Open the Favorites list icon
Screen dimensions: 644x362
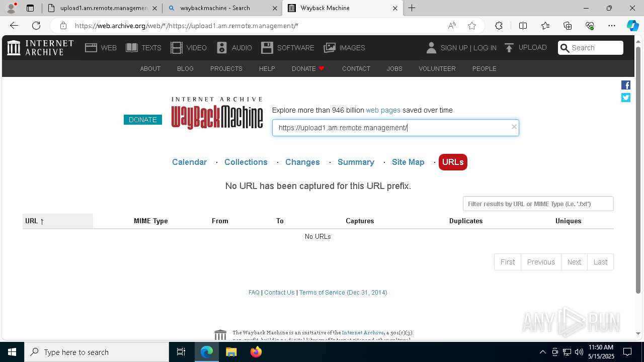[x=545, y=26]
